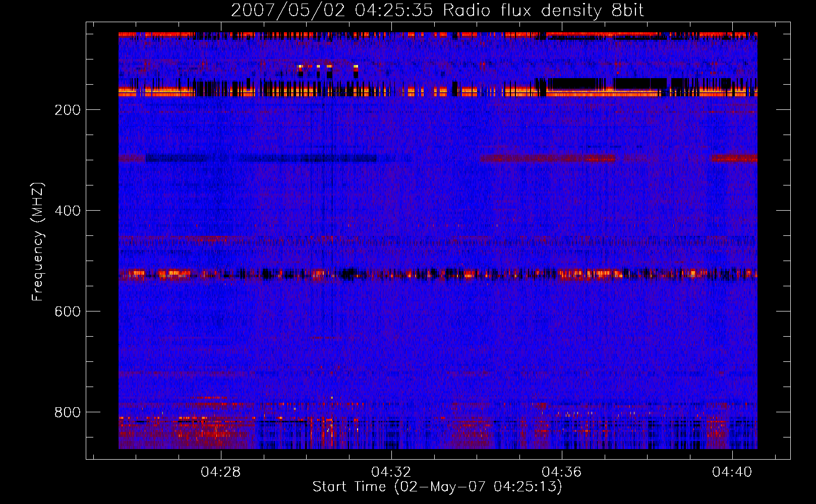Image resolution: width=816 pixels, height=504 pixels.
Task: Click the 800 frequency tick label
Action: pyautogui.click(x=68, y=412)
